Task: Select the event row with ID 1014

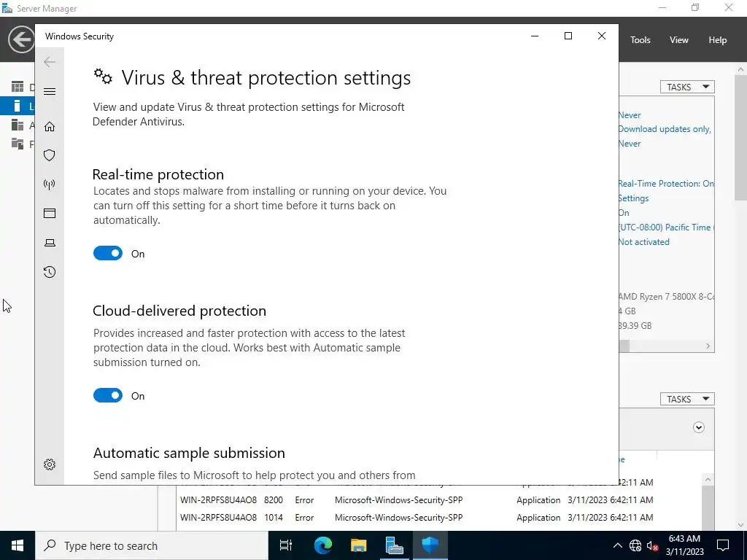Action: pyautogui.click(x=417, y=518)
